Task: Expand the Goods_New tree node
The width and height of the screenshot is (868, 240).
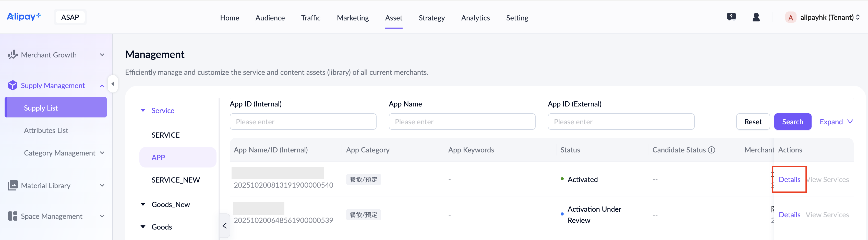Action: (x=143, y=204)
